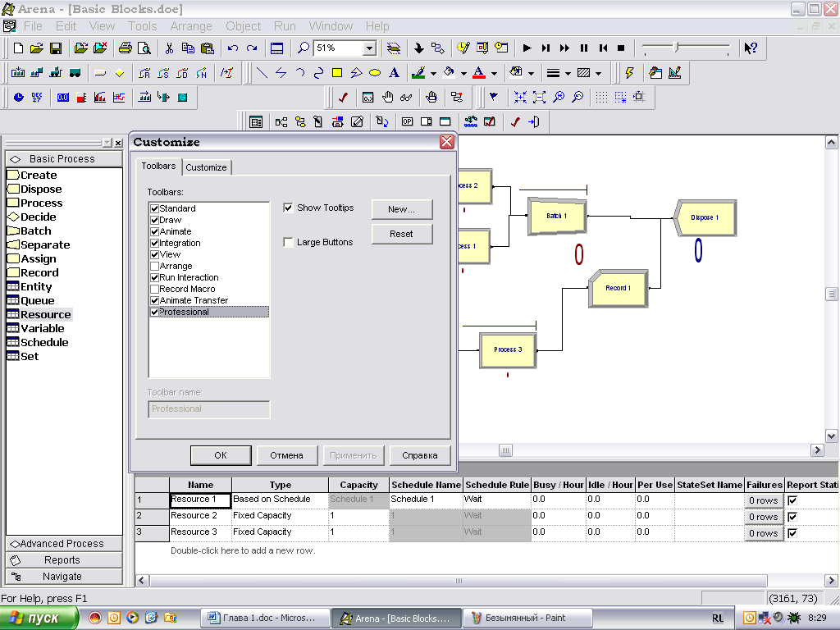840x630 pixels.
Task: Uncheck the Draw toolbar checkbox
Action: click(155, 220)
